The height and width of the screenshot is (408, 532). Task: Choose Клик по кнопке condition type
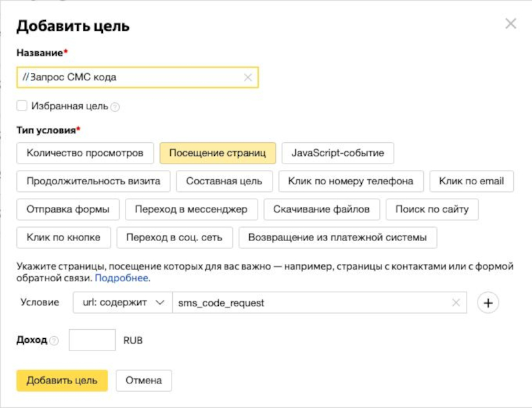point(64,237)
